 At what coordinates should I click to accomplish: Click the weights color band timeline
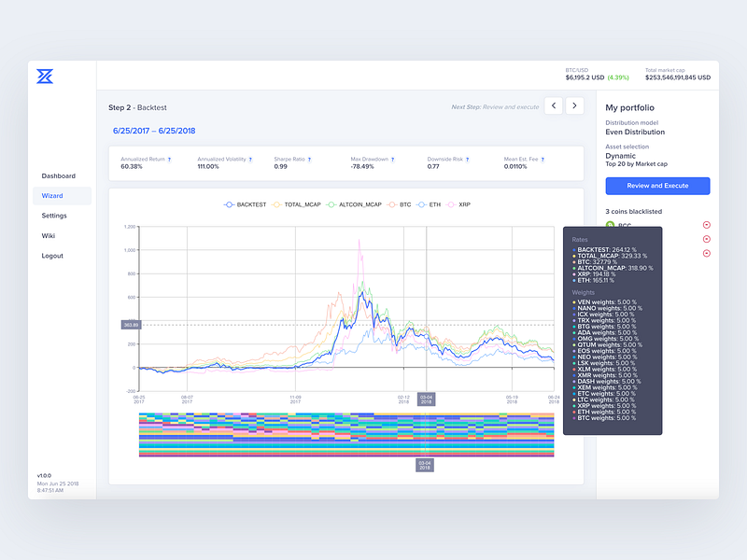pos(346,435)
